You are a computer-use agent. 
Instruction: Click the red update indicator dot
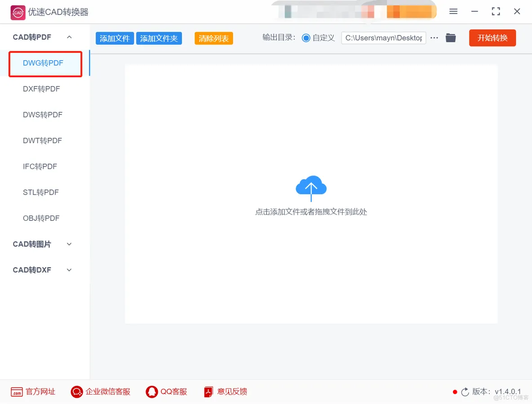point(455,392)
